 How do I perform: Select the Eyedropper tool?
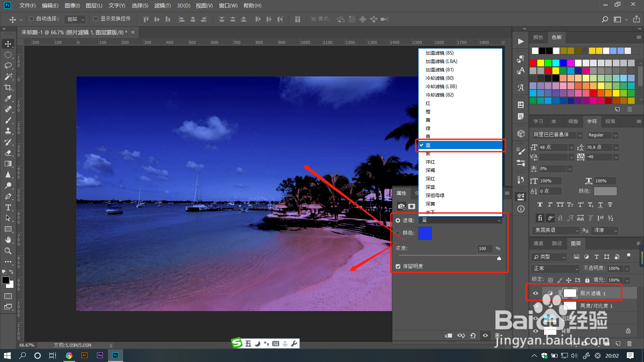tap(8, 98)
